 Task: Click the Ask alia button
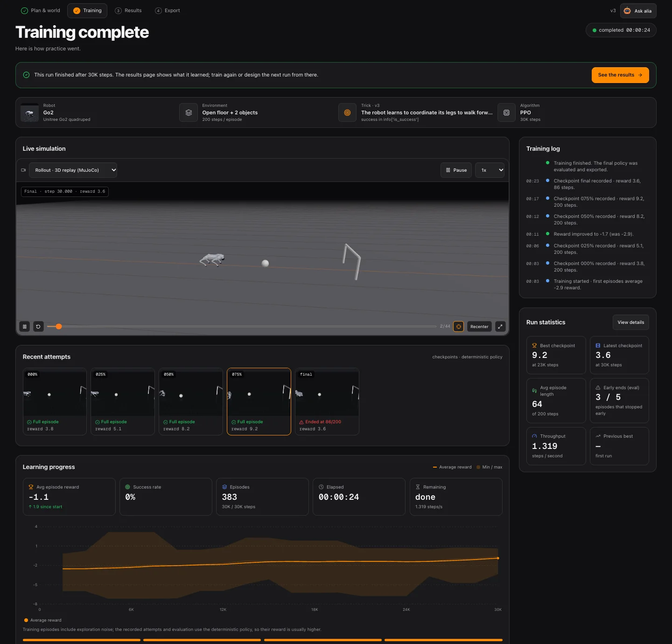pyautogui.click(x=638, y=11)
